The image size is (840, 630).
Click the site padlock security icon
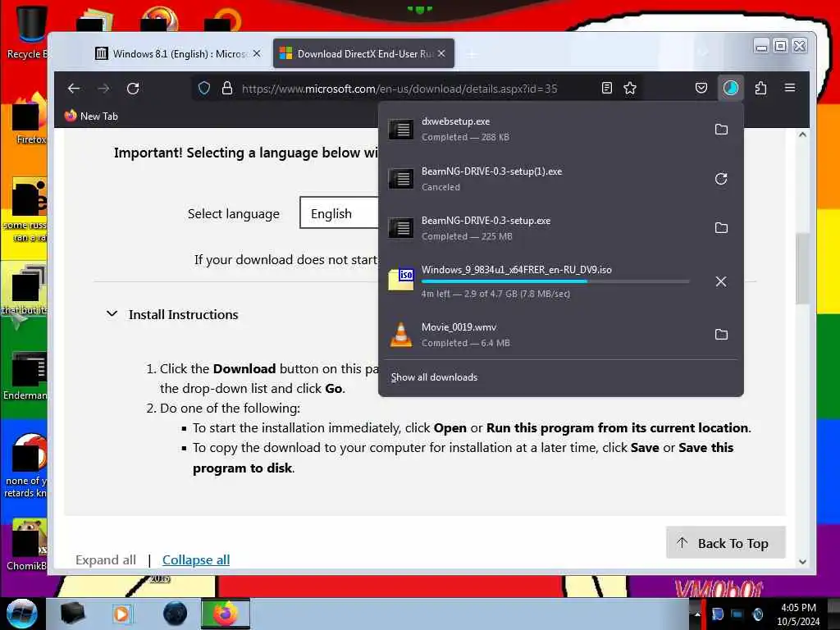coord(227,89)
